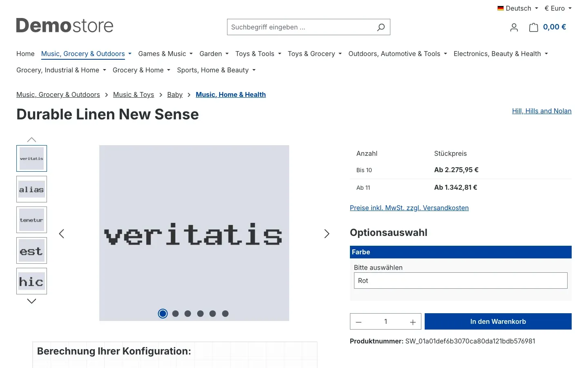Image resolution: width=588 pixels, height=368 pixels.
Task: Open the user account icon
Action: coord(514,27)
